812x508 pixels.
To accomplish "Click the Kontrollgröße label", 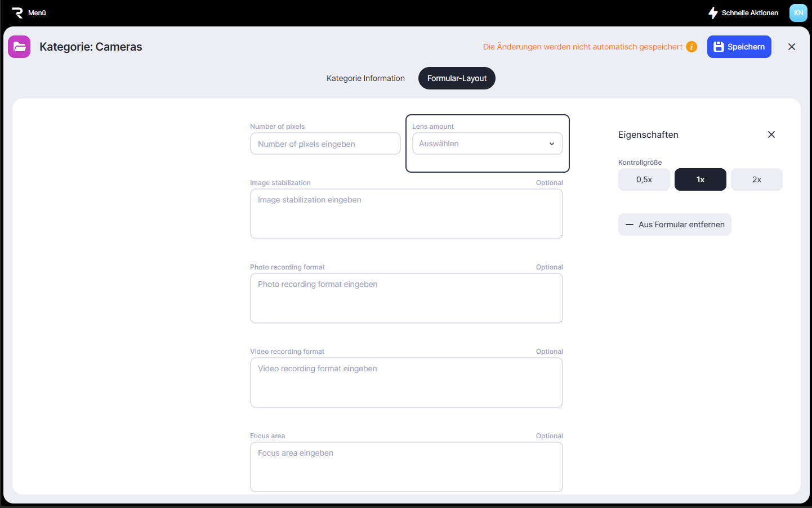I will point(640,163).
